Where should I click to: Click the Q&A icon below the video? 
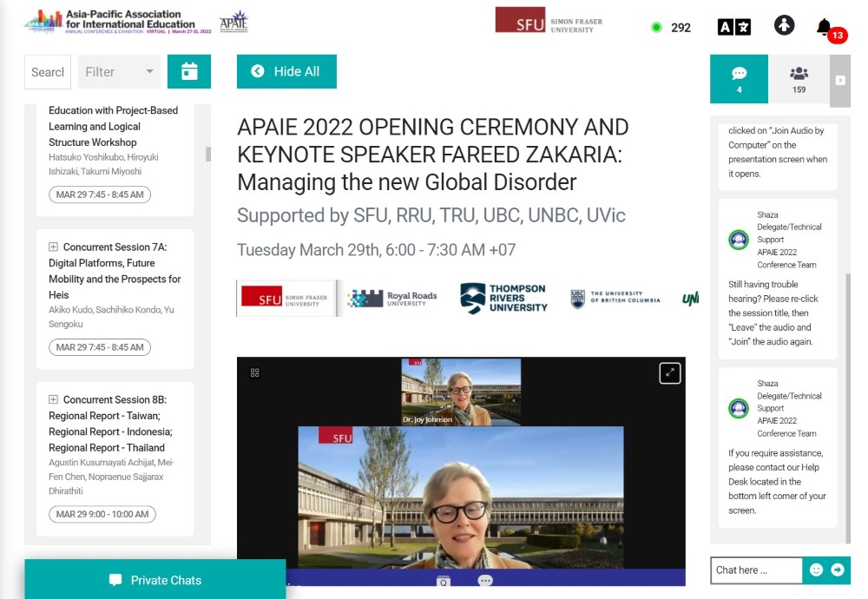(444, 581)
